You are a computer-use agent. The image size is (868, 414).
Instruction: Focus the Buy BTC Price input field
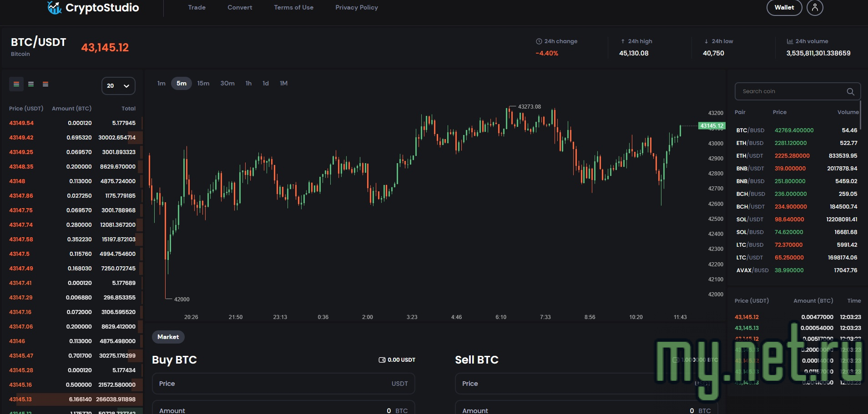tap(273, 384)
